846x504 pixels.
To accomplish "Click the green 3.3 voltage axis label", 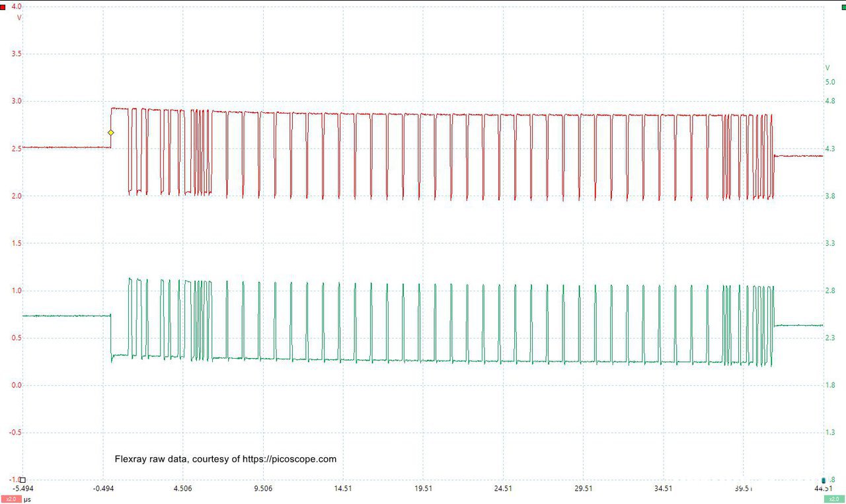I will tap(829, 243).
